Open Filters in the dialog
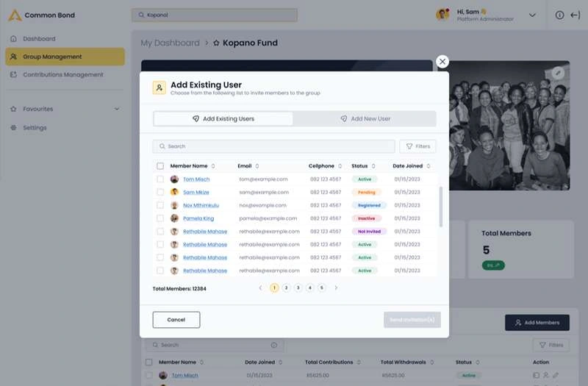588x386 pixels. click(417, 146)
